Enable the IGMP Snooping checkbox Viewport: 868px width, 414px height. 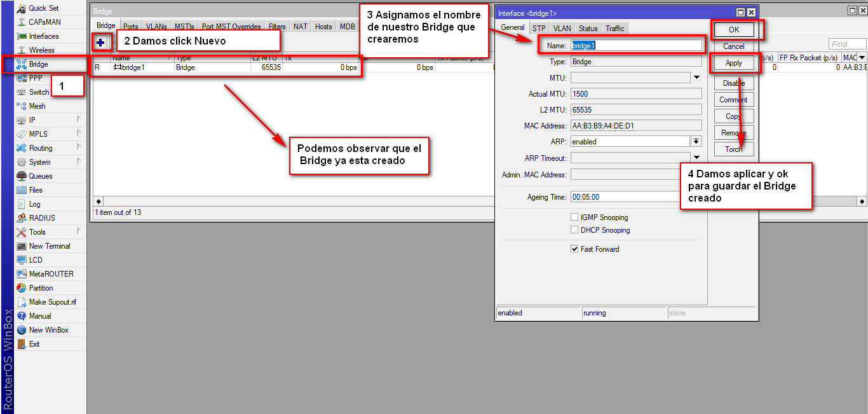point(574,217)
